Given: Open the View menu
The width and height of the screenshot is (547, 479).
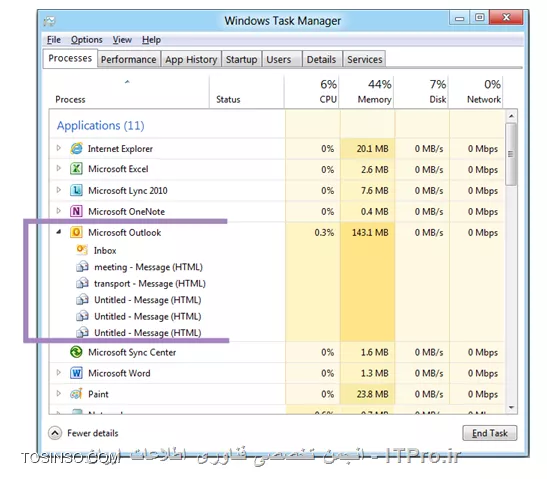Looking at the screenshot, I should 122,40.
